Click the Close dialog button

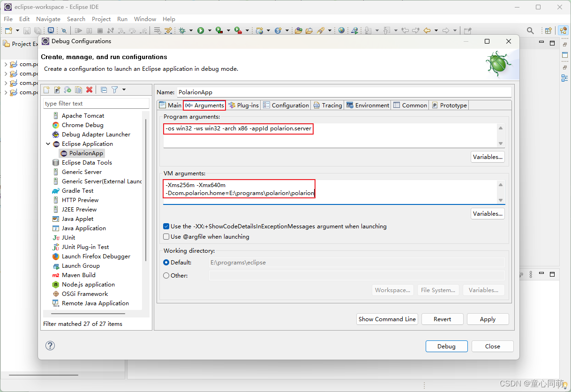493,346
